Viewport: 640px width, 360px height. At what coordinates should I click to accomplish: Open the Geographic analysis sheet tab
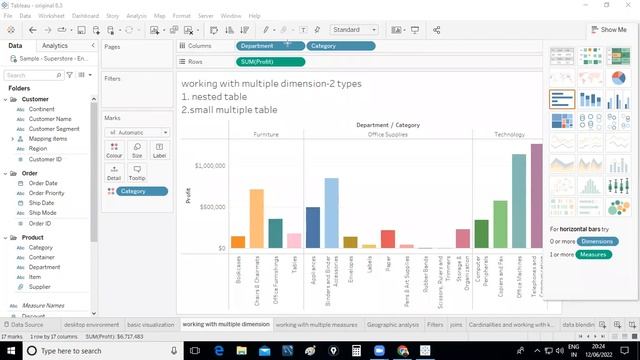click(393, 325)
